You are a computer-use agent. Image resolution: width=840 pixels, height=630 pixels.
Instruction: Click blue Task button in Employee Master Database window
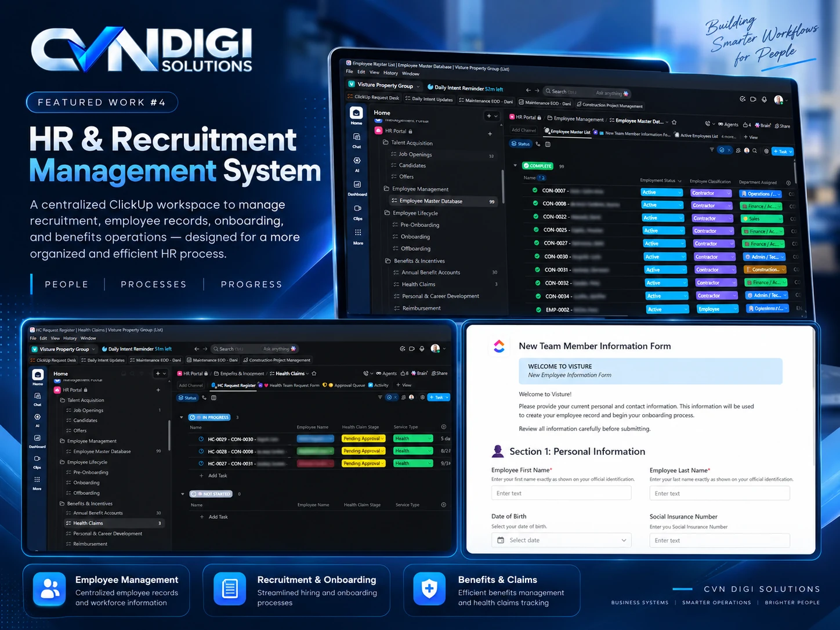coord(783,151)
